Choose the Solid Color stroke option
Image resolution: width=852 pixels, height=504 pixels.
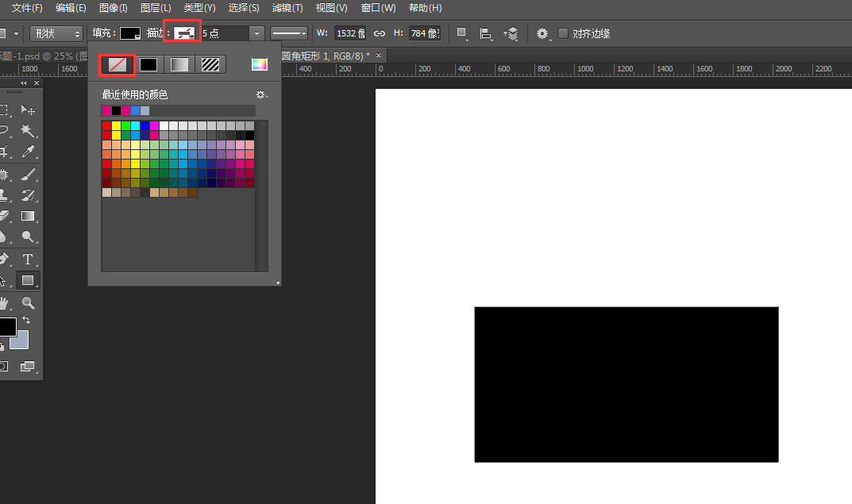pos(148,64)
